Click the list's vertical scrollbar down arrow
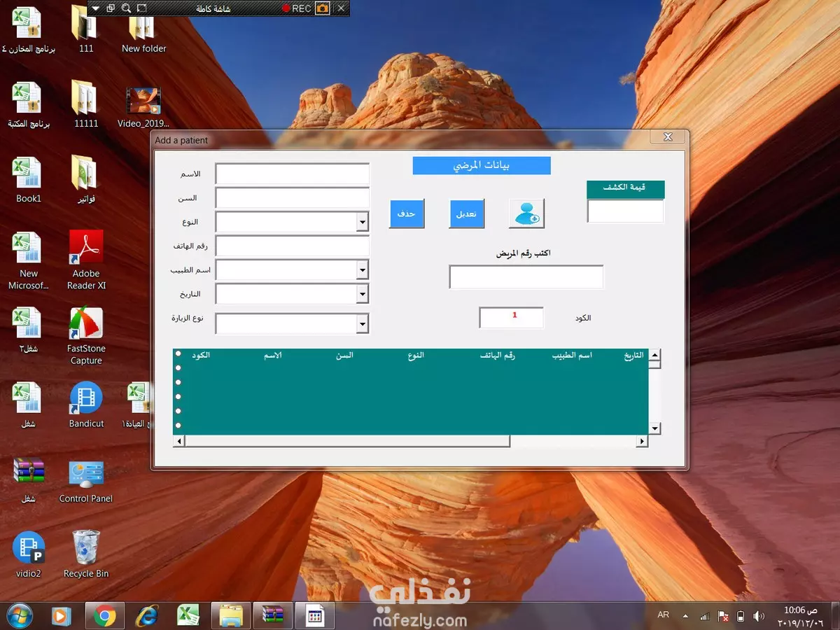 (x=654, y=428)
